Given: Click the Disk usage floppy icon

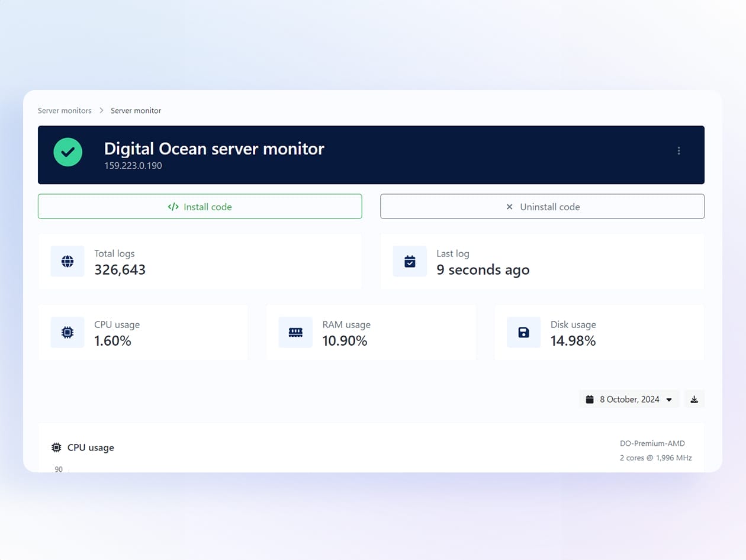Looking at the screenshot, I should (523, 333).
